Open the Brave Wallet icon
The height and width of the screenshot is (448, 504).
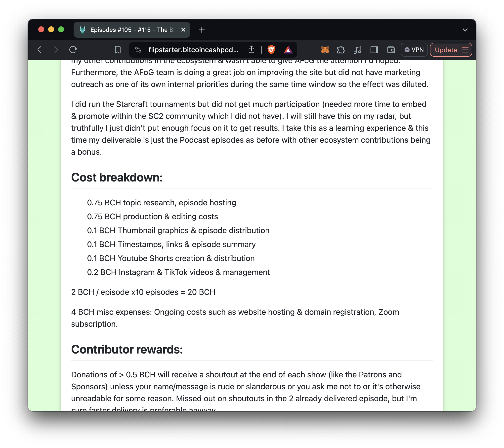[x=391, y=50]
